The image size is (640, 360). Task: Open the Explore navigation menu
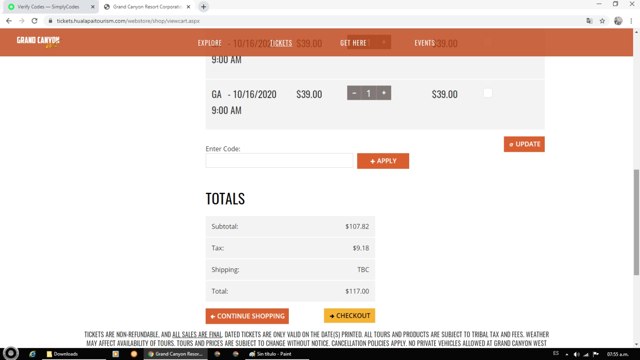(209, 43)
